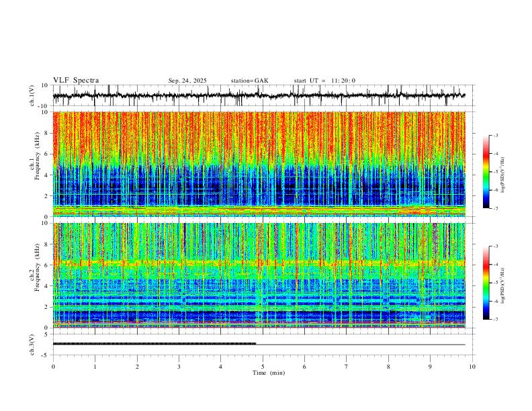Click the upper color scale bar for ch.1
The height and width of the screenshot is (411, 532).
click(x=486, y=172)
